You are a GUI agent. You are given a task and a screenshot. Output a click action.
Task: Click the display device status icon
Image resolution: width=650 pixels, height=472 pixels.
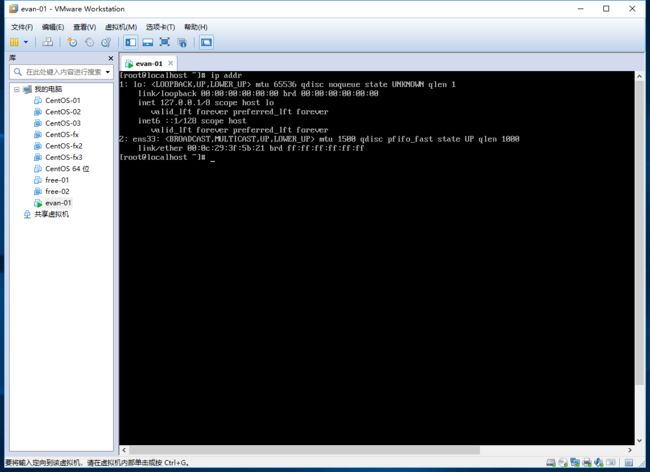coord(611,462)
